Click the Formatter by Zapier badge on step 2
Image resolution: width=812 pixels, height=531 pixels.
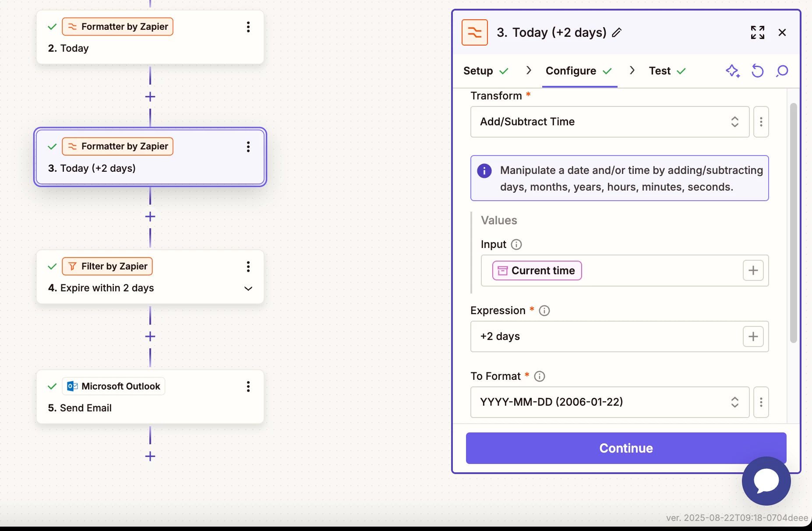pyautogui.click(x=118, y=27)
